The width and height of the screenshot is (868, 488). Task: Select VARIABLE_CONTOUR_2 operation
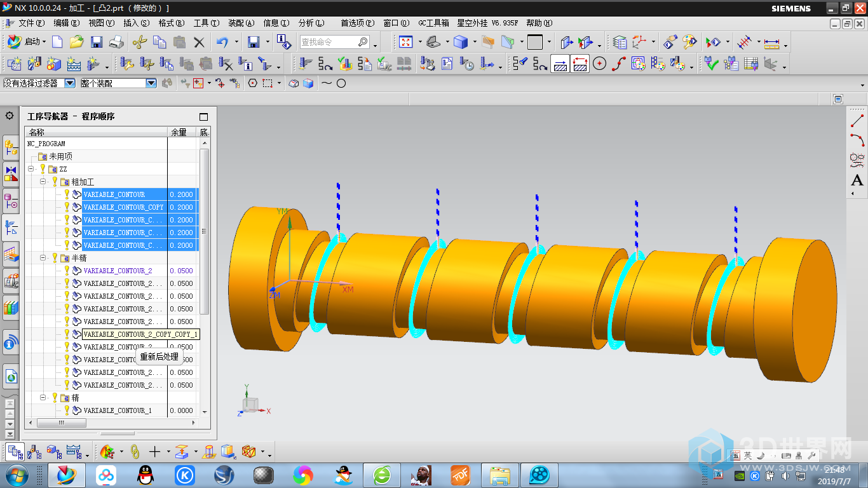(118, 271)
